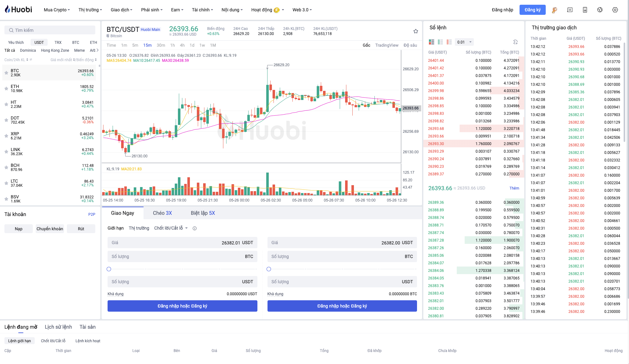Select the 1h chart interval
Screen dimensions: 629x364
click(x=172, y=45)
